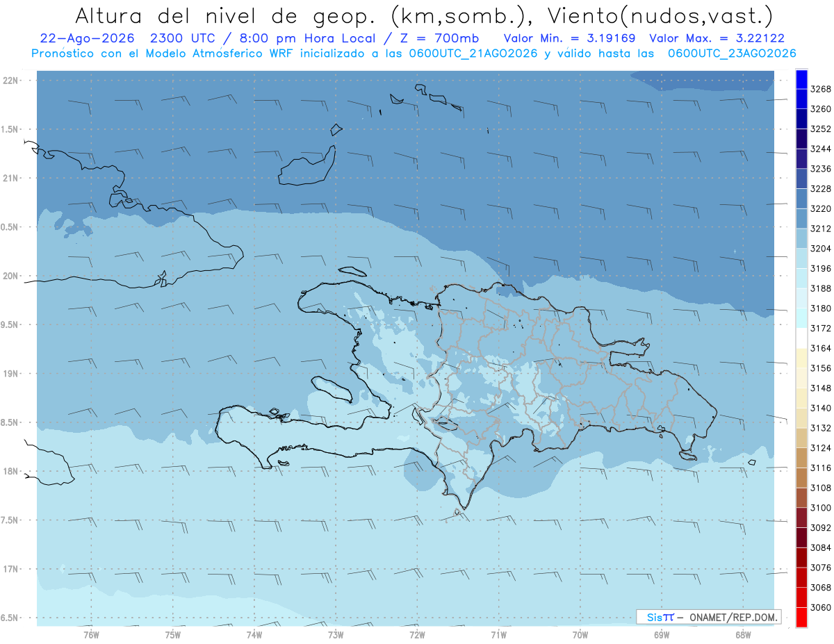834x644 pixels.
Task: Click the 3164 colorbar value
Action: 821,348
